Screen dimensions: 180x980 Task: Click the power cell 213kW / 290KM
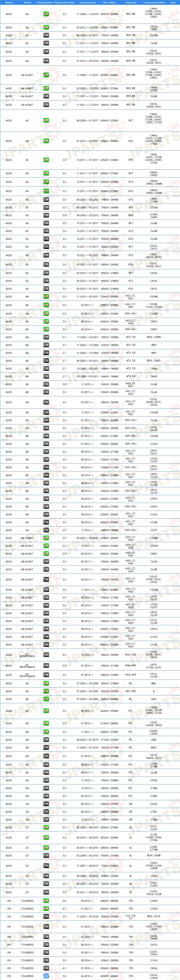click(x=109, y=724)
